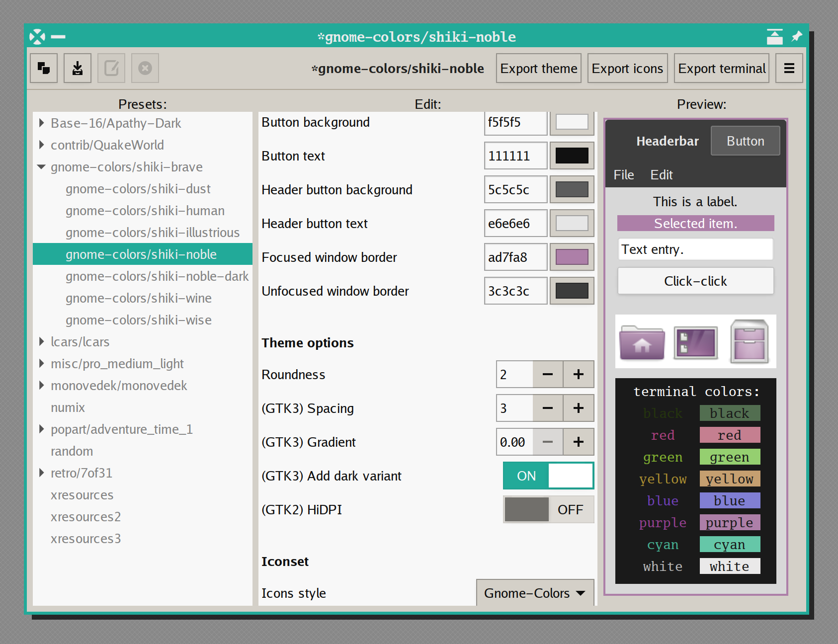Click the save theme download icon

pos(78,68)
